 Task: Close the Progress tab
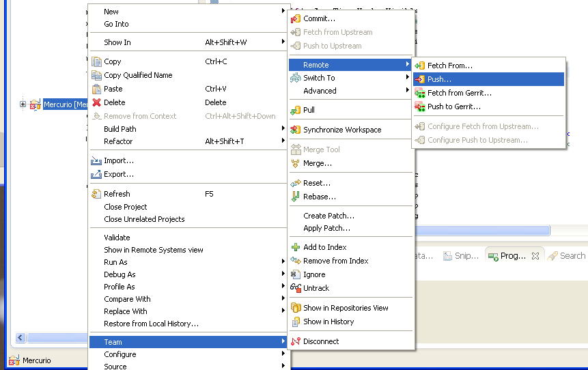pos(535,256)
